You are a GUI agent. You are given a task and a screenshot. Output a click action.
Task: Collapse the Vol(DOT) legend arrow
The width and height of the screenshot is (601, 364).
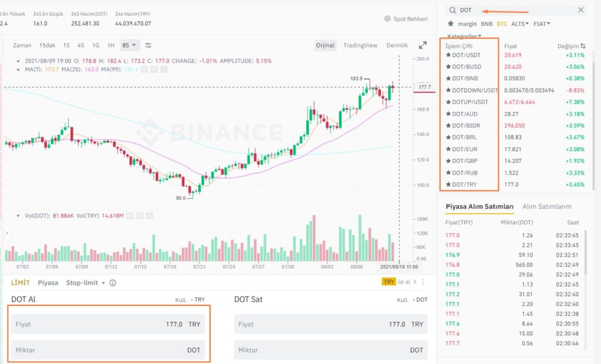point(18,216)
